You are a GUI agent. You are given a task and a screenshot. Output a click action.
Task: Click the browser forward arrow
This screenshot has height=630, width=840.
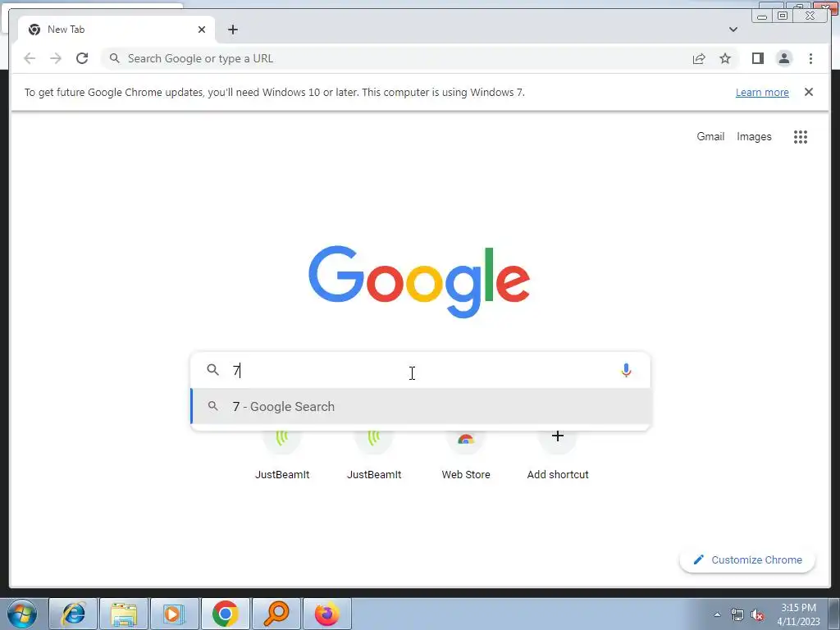tap(56, 58)
